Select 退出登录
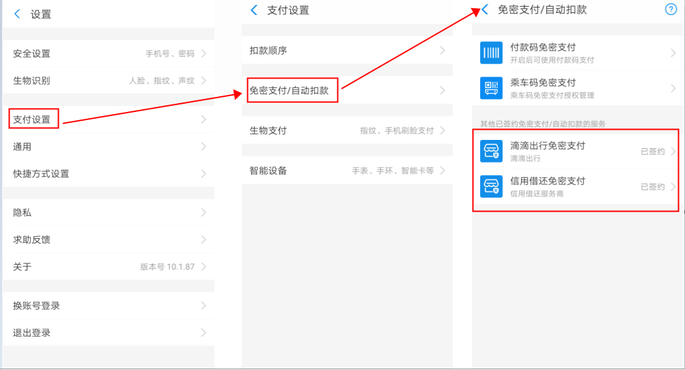685x370 pixels. (x=109, y=332)
